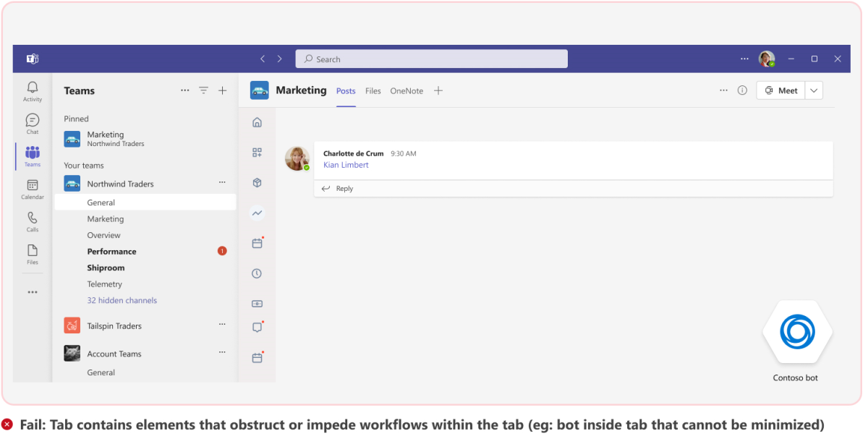This screenshot has height=444, width=868.
Task: Open the OneNote tab in Marketing
Action: click(406, 91)
